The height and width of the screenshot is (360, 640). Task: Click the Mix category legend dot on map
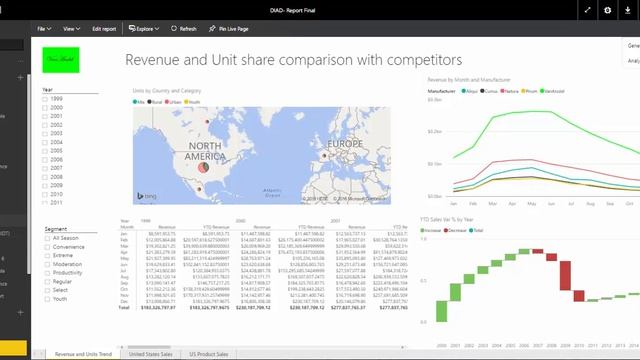(135, 102)
